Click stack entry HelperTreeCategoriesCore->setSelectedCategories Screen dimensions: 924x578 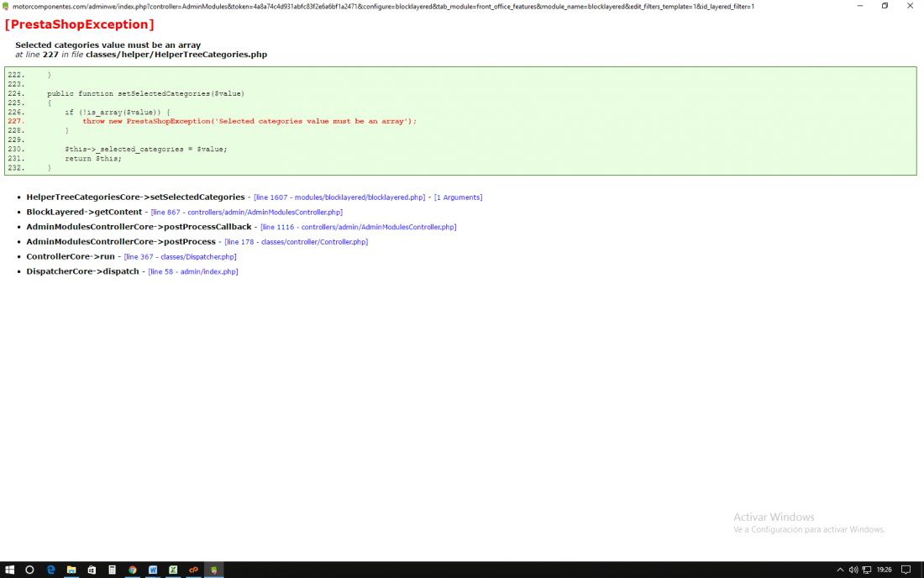(x=135, y=197)
